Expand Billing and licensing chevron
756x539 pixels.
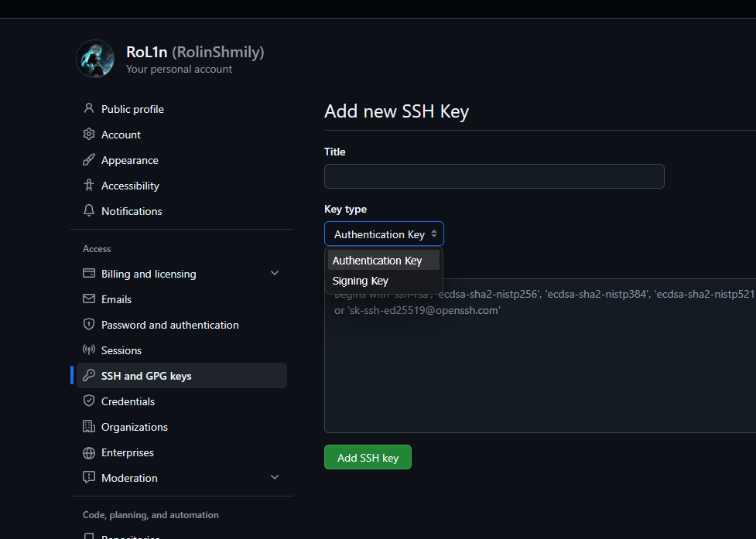pos(275,273)
